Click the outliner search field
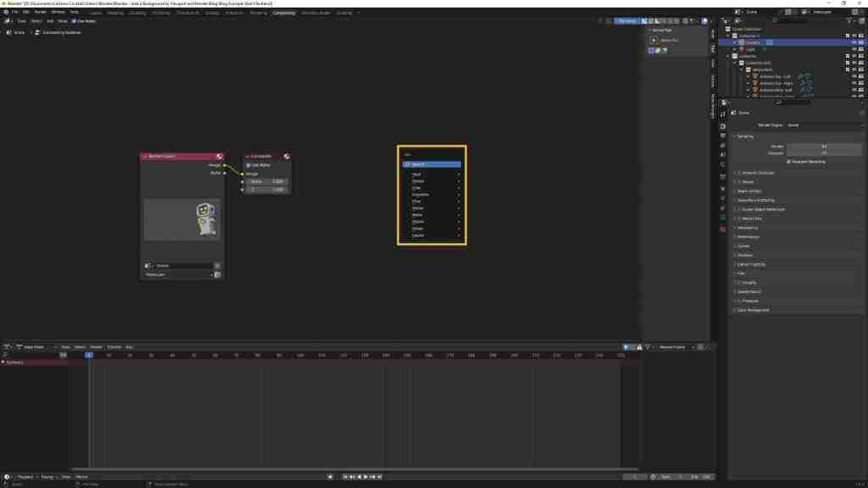Image resolution: width=868 pixels, height=488 pixels. pyautogui.click(x=792, y=21)
